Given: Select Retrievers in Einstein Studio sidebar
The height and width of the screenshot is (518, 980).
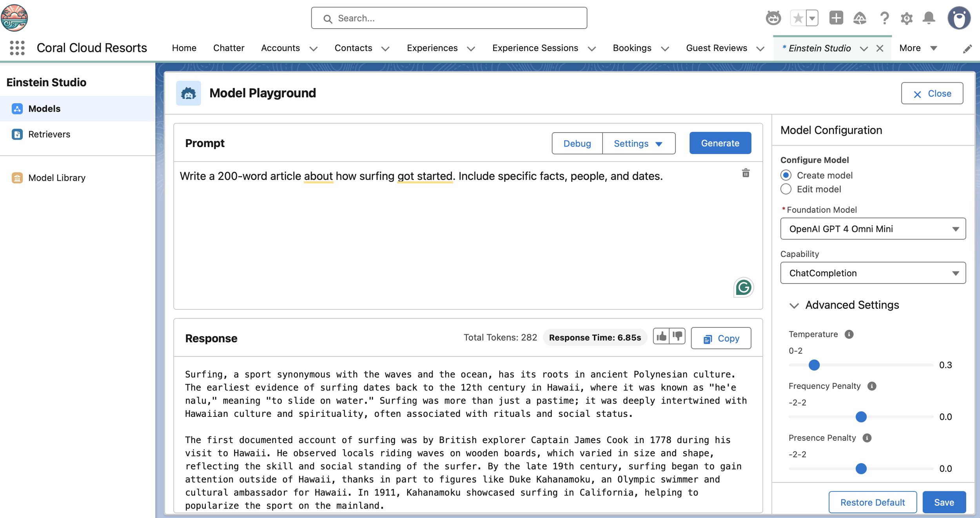Looking at the screenshot, I should pyautogui.click(x=49, y=134).
